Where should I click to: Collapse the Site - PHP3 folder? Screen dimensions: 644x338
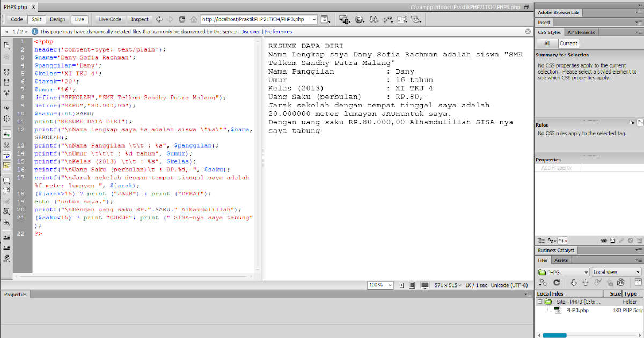540,301
